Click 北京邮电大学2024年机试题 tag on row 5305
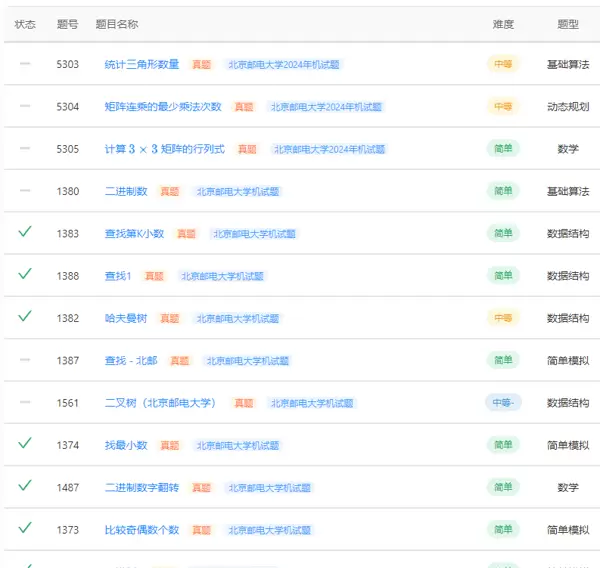 pyautogui.click(x=329, y=149)
